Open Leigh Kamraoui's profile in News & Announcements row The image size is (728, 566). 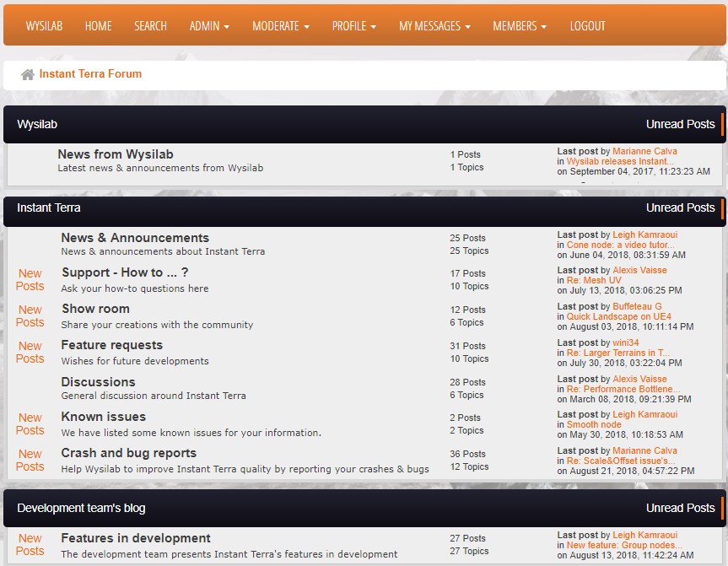(644, 235)
